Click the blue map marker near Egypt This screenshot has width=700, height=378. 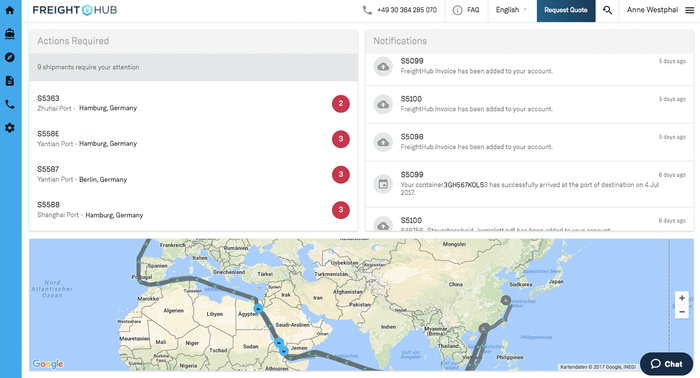coord(258,309)
